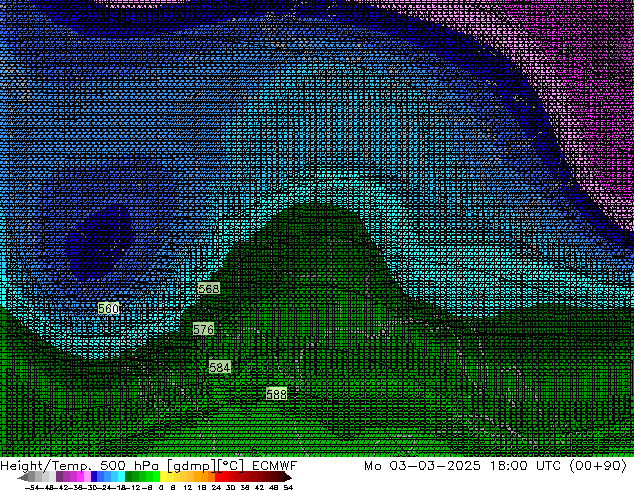
Task: Click the '[gdmp]' unit label
Action: tap(191, 466)
